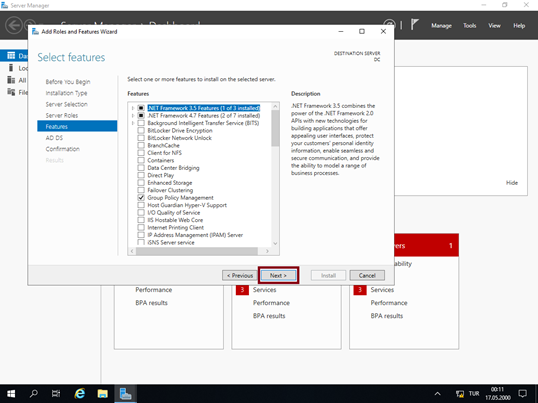Select the All Servers sidebar icon
The height and width of the screenshot is (403, 538).
[x=11, y=80]
